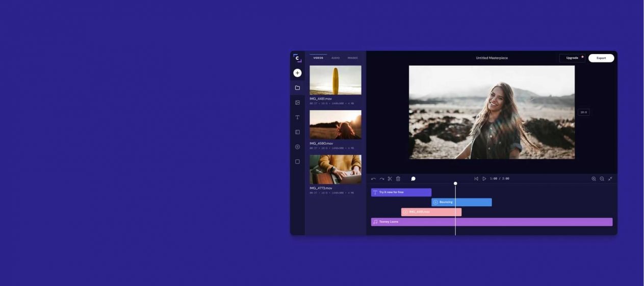Select the scissors split tool

pyautogui.click(x=390, y=179)
